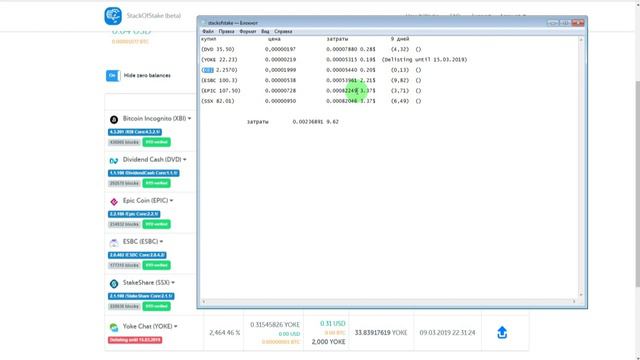Screen dimensions: 640x360
Task: Maximize the Notepad window
Action: tap(565, 23)
